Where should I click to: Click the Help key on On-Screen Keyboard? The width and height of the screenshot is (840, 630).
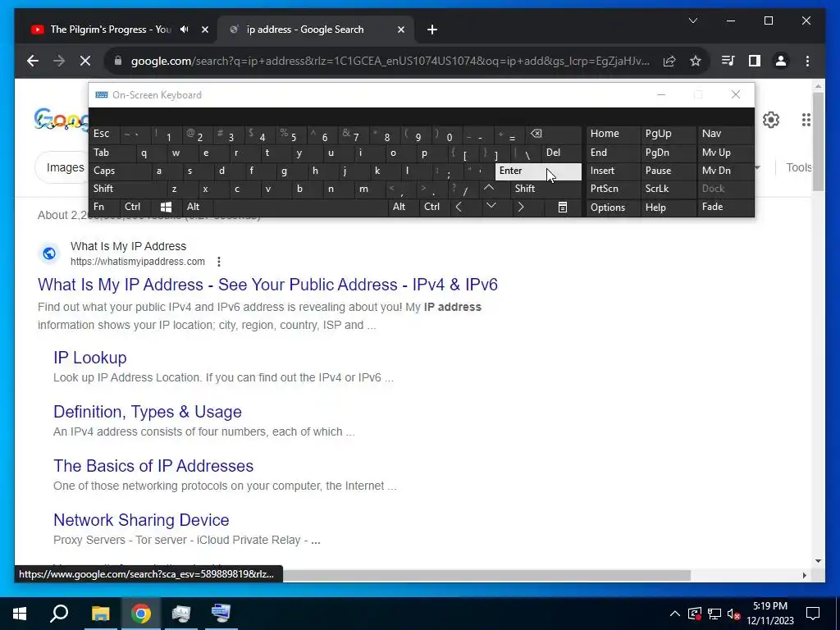point(668,208)
